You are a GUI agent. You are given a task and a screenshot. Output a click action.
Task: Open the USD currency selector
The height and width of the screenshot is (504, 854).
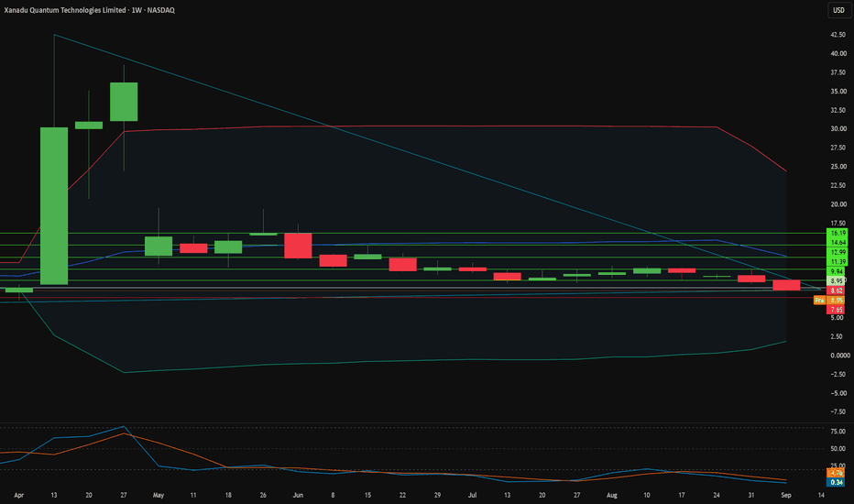(x=838, y=10)
